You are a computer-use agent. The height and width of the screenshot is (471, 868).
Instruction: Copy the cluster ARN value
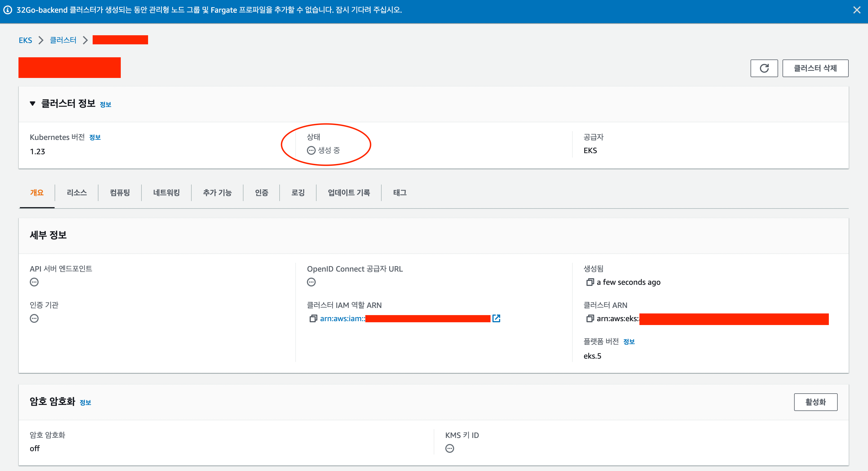(x=590, y=318)
